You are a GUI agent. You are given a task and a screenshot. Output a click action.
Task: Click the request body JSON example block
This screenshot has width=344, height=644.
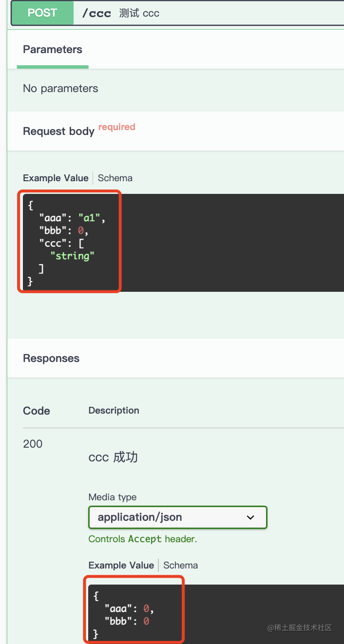[x=195, y=243]
